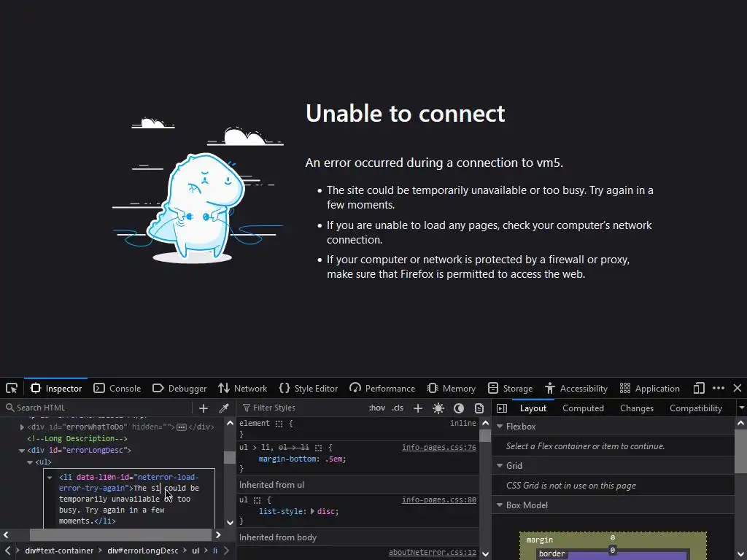Collapse the Grid section
Screen dimensions: 747x560
(x=500, y=466)
